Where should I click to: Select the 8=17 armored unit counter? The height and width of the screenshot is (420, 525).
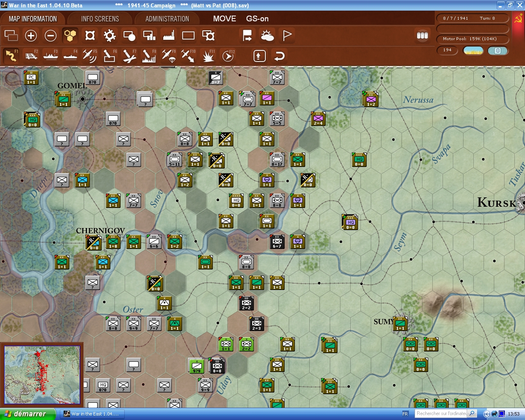coord(277,160)
